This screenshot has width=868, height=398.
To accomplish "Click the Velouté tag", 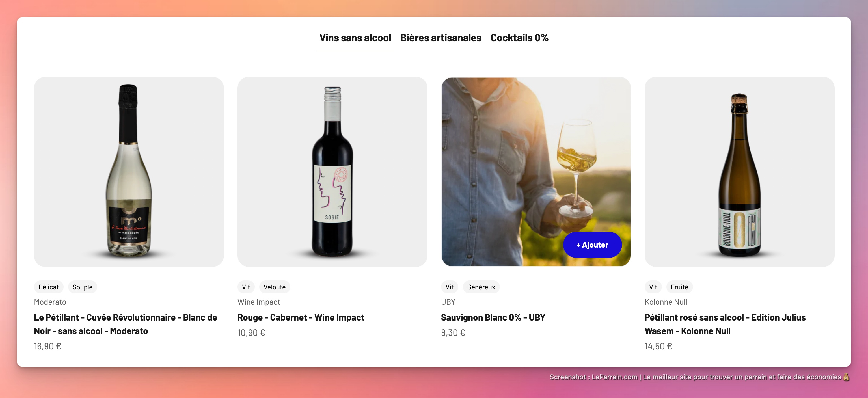I will (274, 287).
